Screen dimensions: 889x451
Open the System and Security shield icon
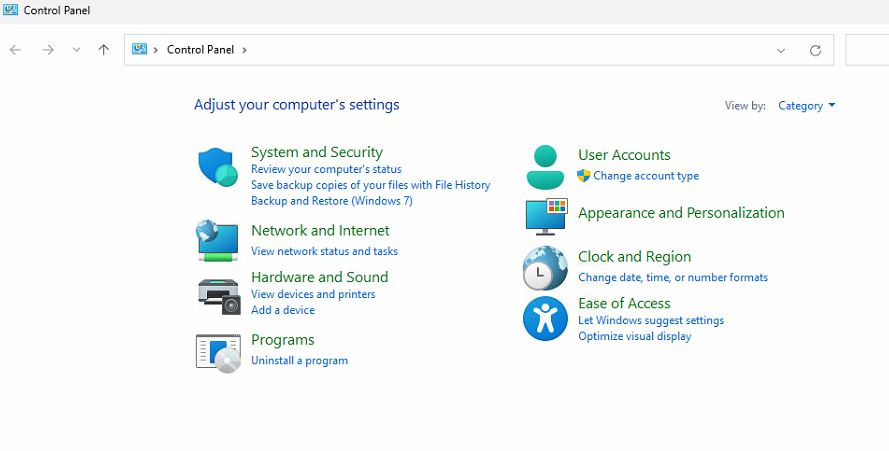(218, 167)
